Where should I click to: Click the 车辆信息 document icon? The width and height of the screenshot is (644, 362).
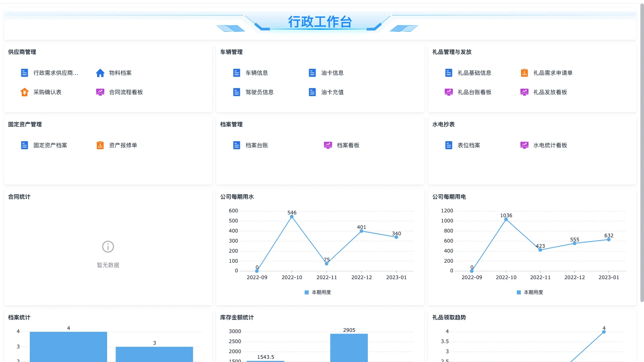click(x=237, y=73)
